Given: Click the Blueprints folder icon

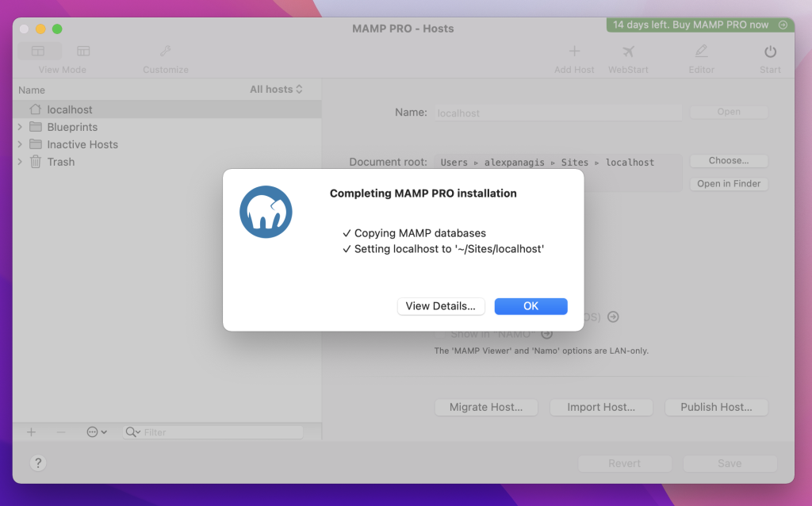Looking at the screenshot, I should coord(35,126).
